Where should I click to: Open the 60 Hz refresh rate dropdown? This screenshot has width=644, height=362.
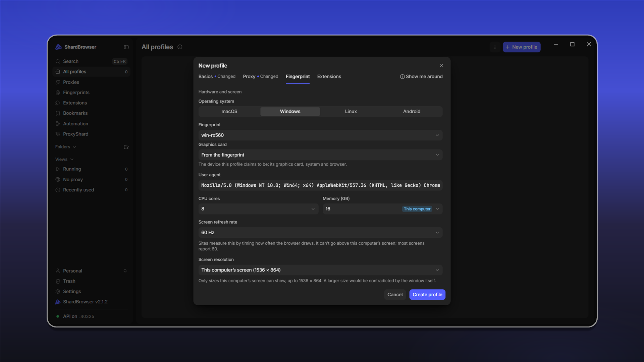(320, 233)
